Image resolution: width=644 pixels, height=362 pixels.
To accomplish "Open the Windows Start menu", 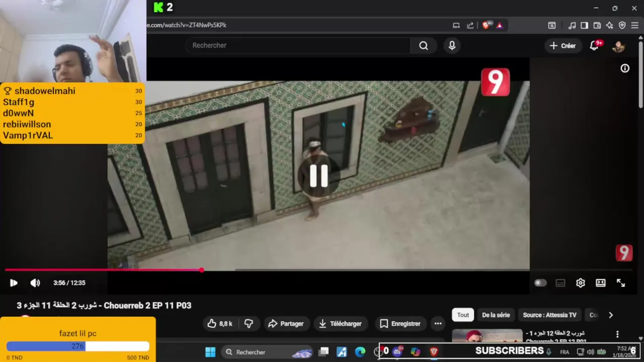I will (x=210, y=352).
